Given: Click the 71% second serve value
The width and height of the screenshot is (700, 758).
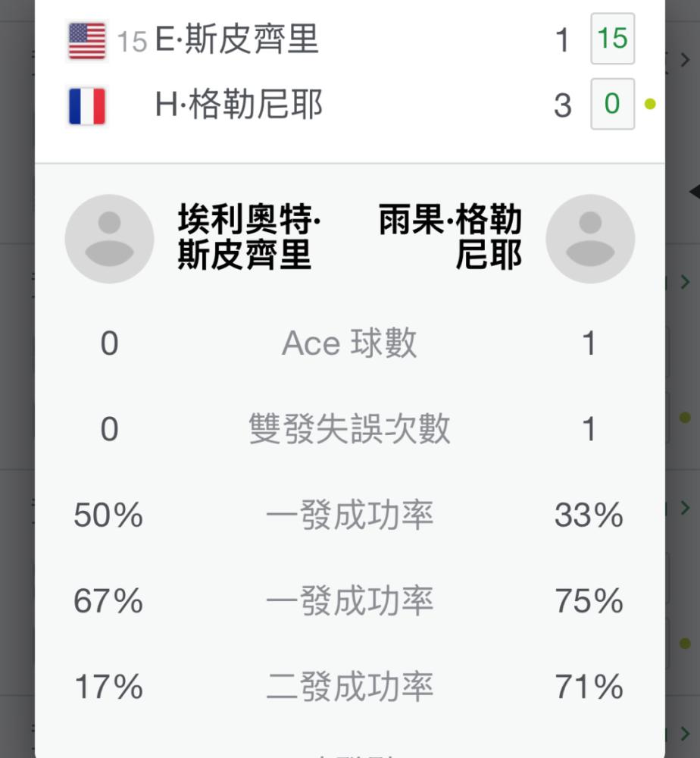Looking at the screenshot, I should (x=589, y=687).
